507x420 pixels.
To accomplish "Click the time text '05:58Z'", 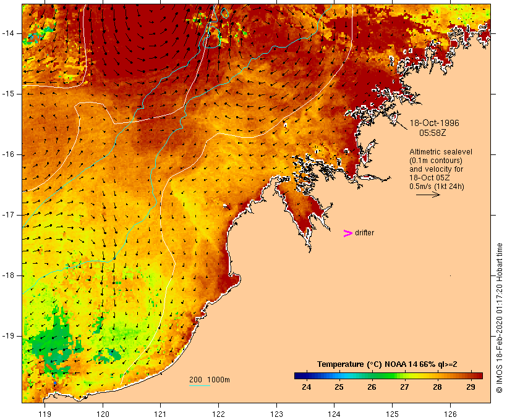I will 432,133.
